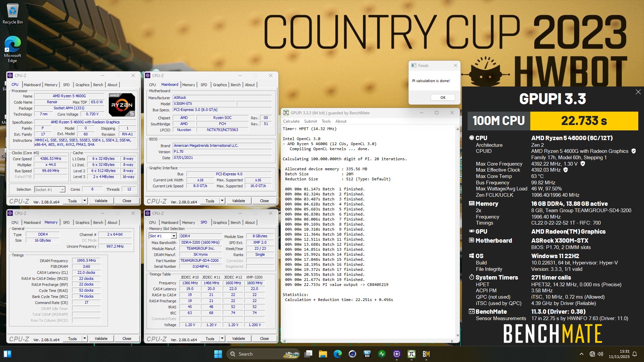Open the Tools menu in GPUPI
The width and height of the screenshot is (644, 362).
click(x=326, y=121)
